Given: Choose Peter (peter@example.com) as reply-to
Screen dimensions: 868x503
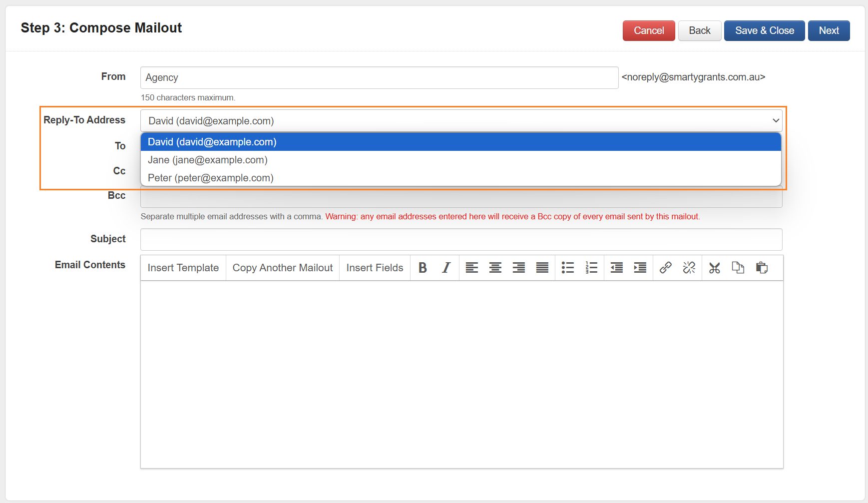Looking at the screenshot, I should pos(211,178).
